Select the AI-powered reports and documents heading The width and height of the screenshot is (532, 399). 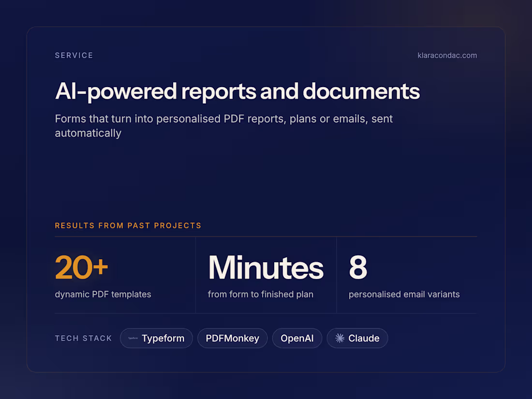click(237, 91)
